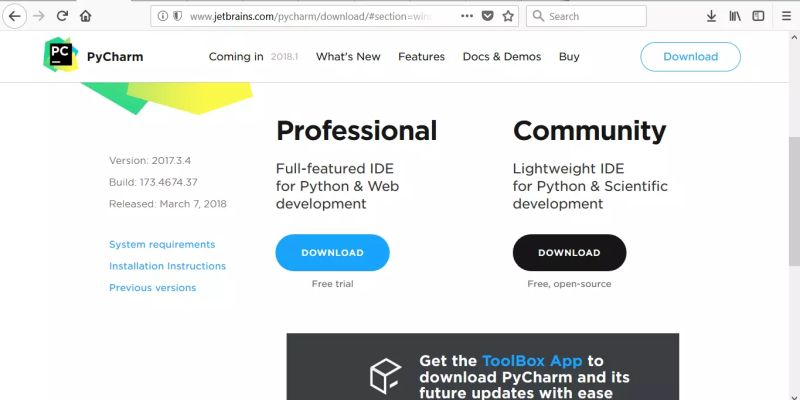Click the ToolBox App cube icon
Screen dimensions: 800x400
(x=385, y=376)
